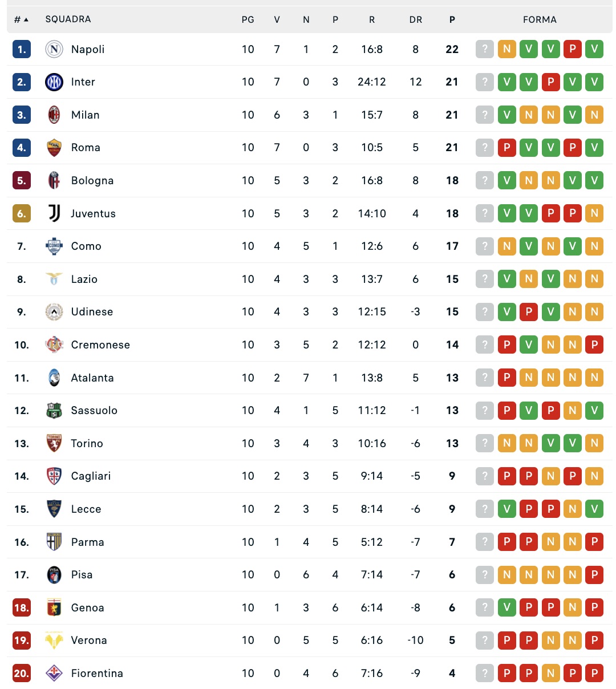The height and width of the screenshot is (689, 616).
Task: Click Genoa's green V form badge
Action: tap(506, 608)
